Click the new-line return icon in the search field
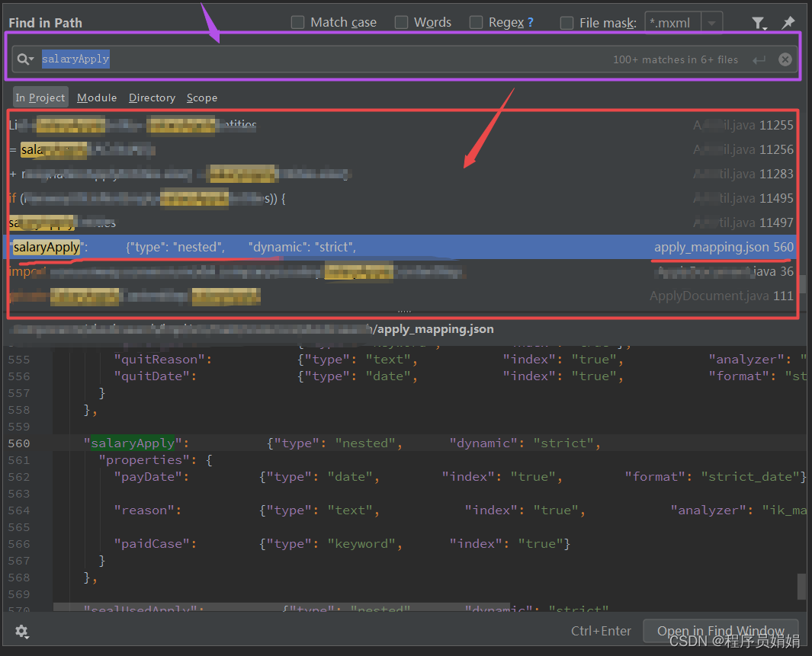Viewport: 812px width, 656px height. point(759,60)
